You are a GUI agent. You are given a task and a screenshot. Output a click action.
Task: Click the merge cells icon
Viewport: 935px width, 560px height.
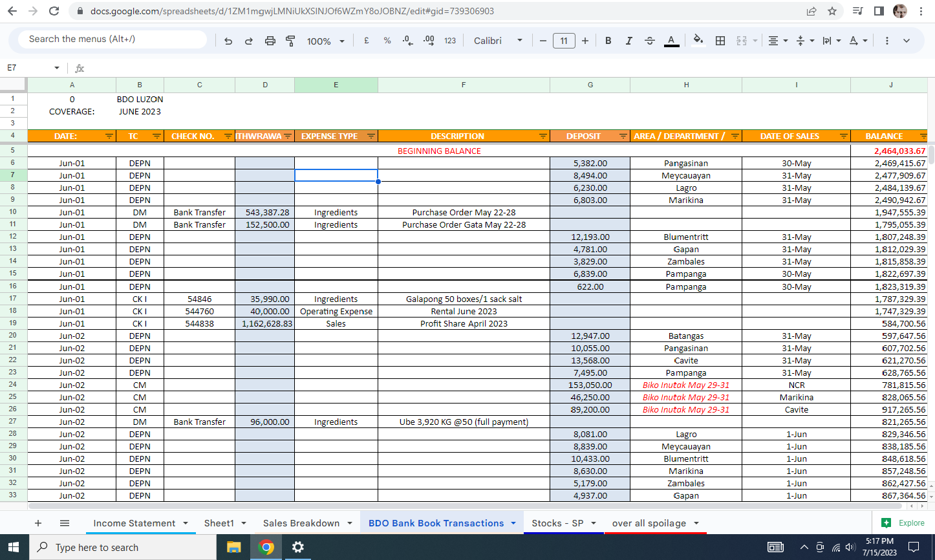click(x=742, y=41)
